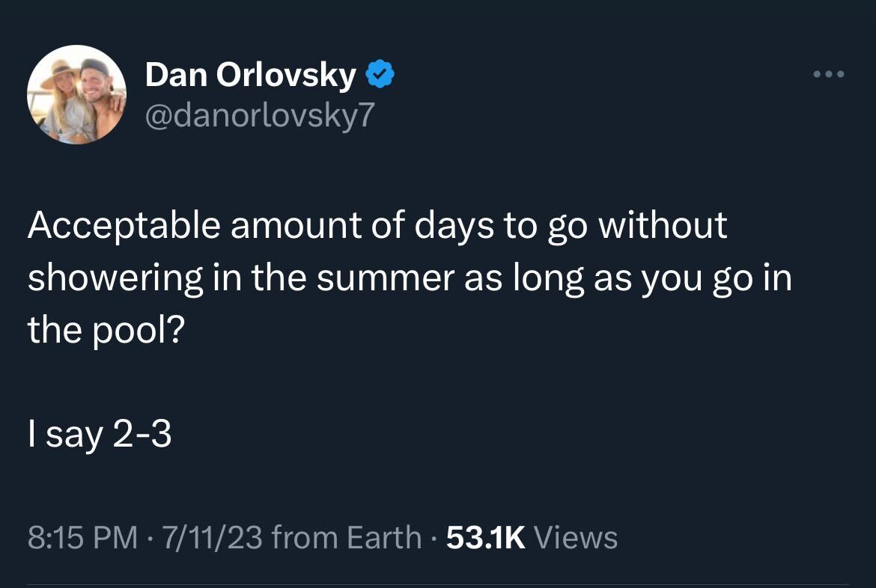Click the display name Dan Orlovsky
Image resolution: width=876 pixels, height=588 pixels.
tap(249, 74)
